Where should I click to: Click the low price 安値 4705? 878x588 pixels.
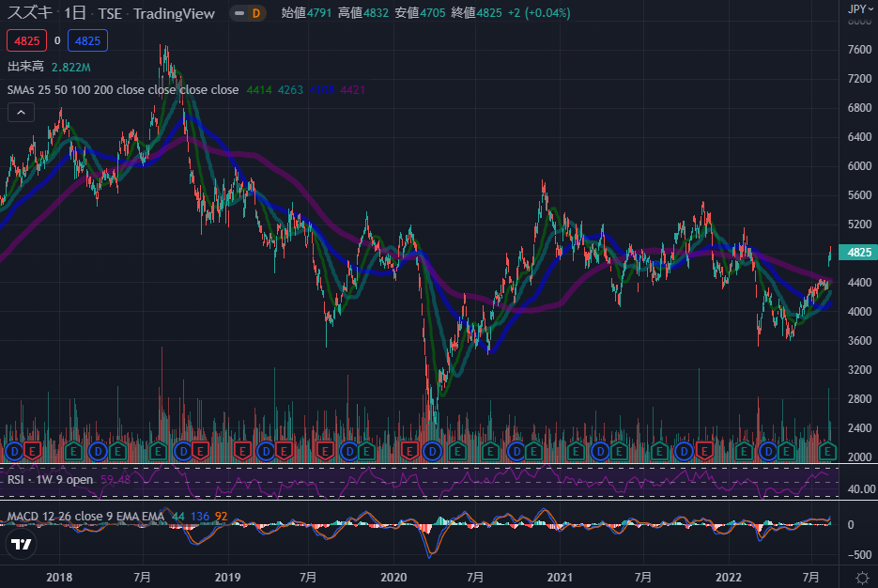coord(420,13)
